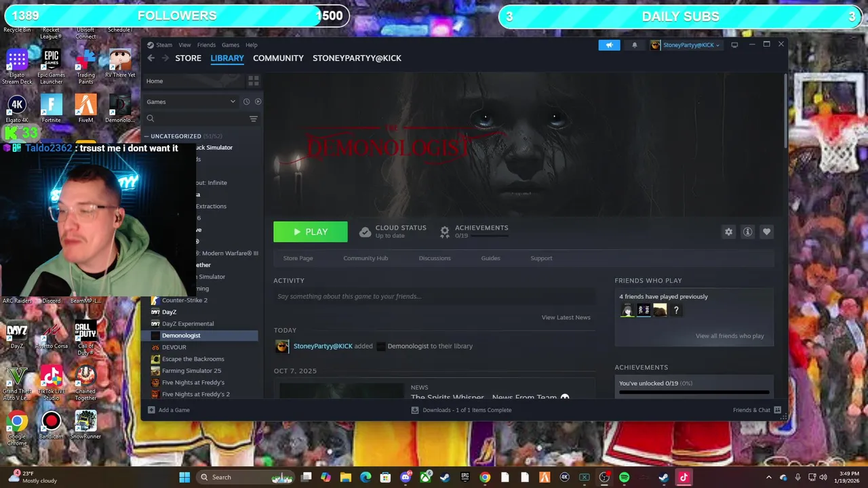Open the Guides link
The image size is (868, 488).
490,258
